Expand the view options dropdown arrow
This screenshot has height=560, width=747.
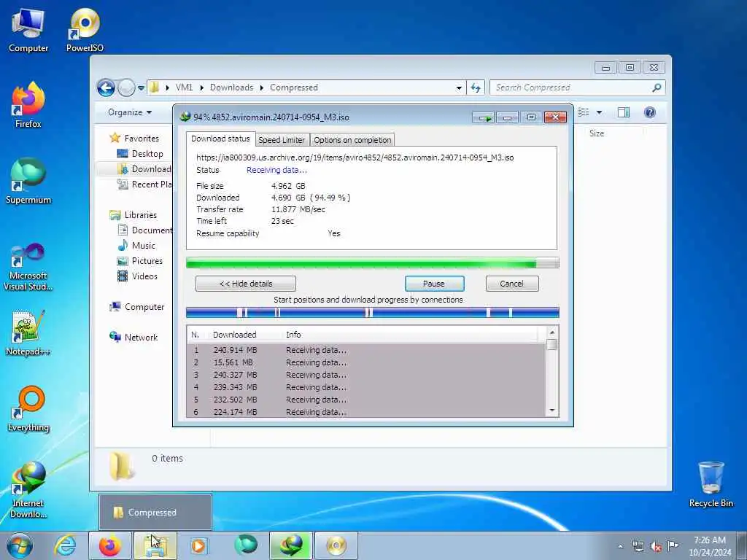tap(600, 112)
